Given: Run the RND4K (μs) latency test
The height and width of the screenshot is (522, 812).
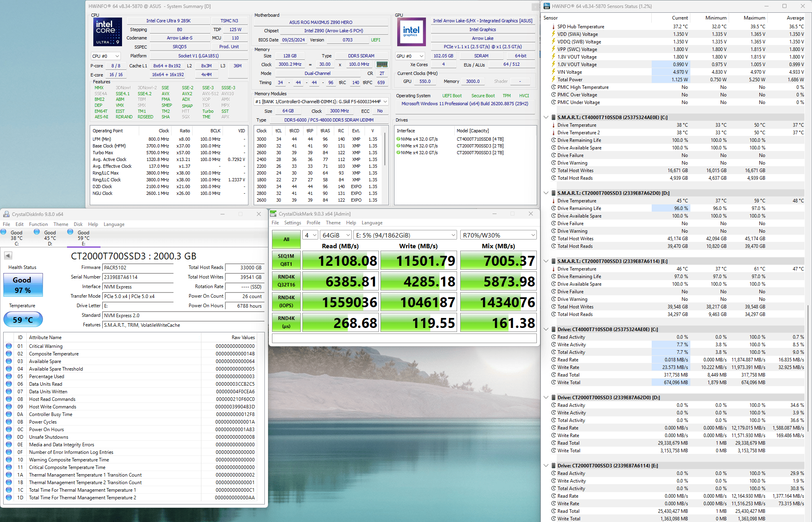Looking at the screenshot, I should (286, 322).
